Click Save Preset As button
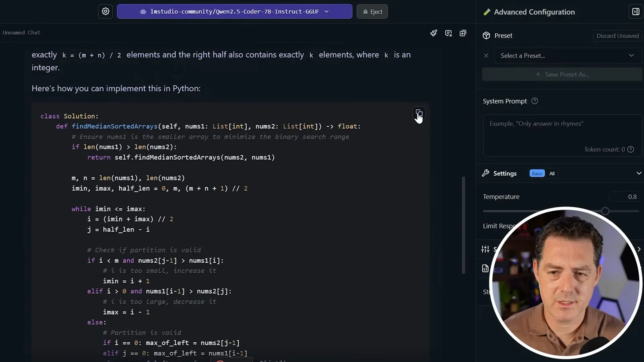The width and height of the screenshot is (644, 362). click(562, 74)
